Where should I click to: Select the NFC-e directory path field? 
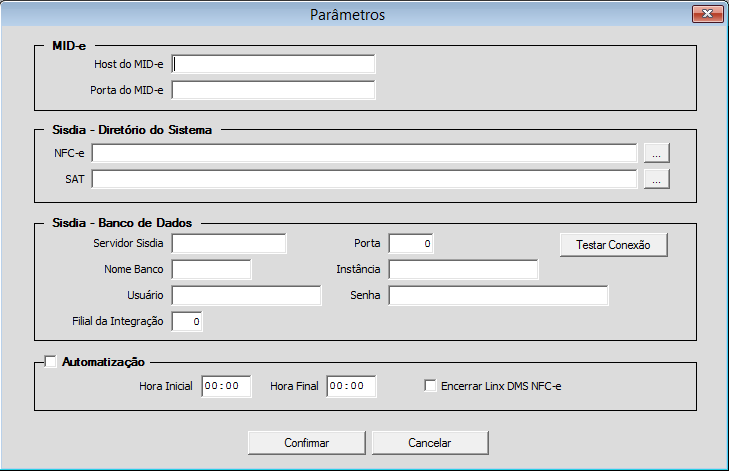pos(364,153)
